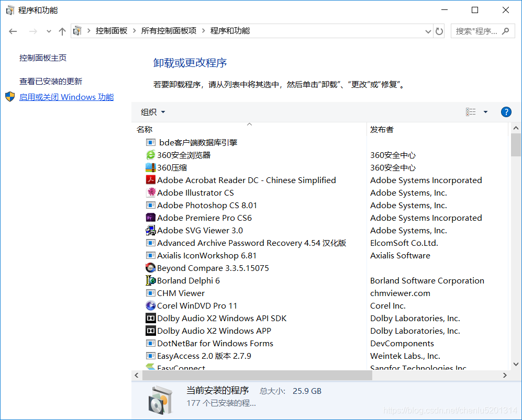Click the Dolby Audio X2 Windows APP icon
The image size is (522, 420).
coord(150,331)
